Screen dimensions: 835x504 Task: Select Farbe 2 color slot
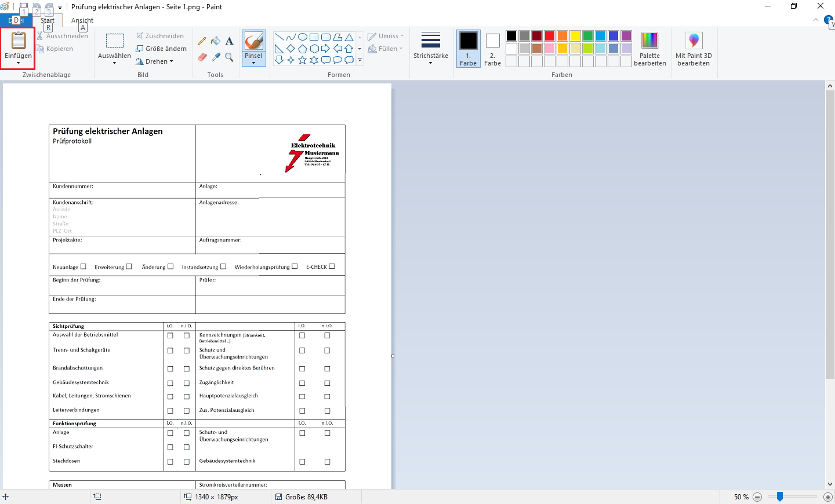click(x=492, y=49)
